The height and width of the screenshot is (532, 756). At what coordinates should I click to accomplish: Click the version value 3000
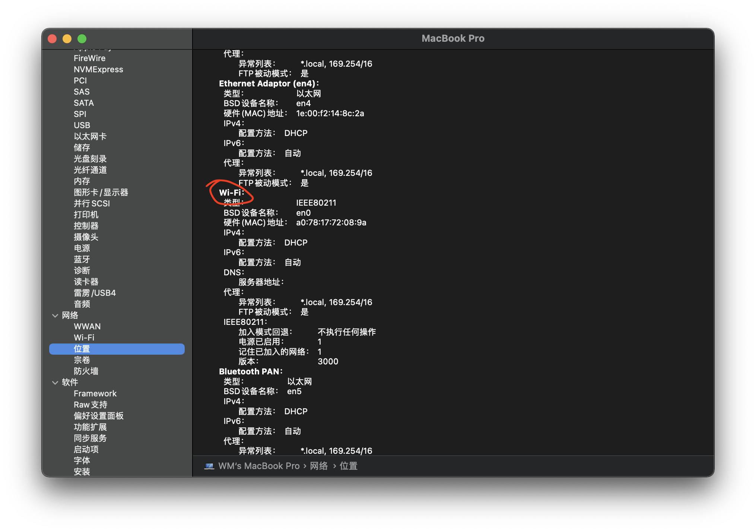(x=328, y=361)
